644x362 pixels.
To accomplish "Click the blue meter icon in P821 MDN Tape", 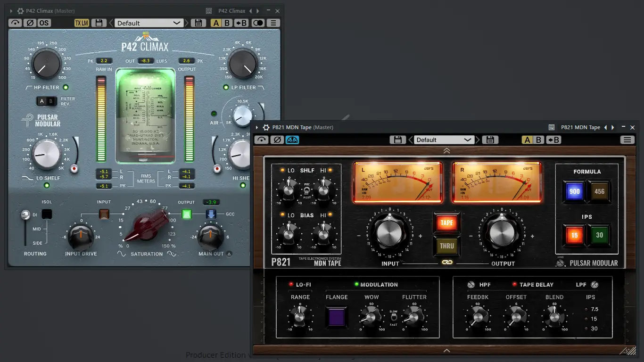I will click(x=292, y=140).
